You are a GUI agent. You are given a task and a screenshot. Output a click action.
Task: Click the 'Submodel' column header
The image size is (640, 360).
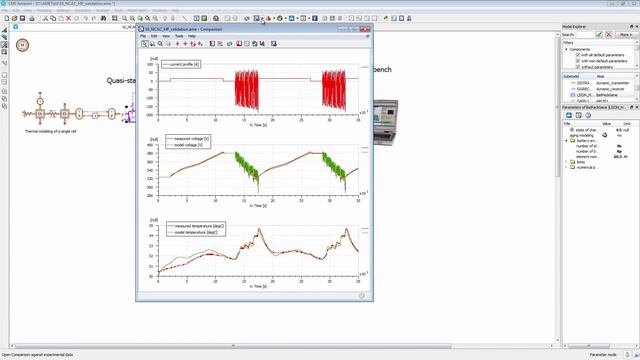pyautogui.click(x=579, y=76)
